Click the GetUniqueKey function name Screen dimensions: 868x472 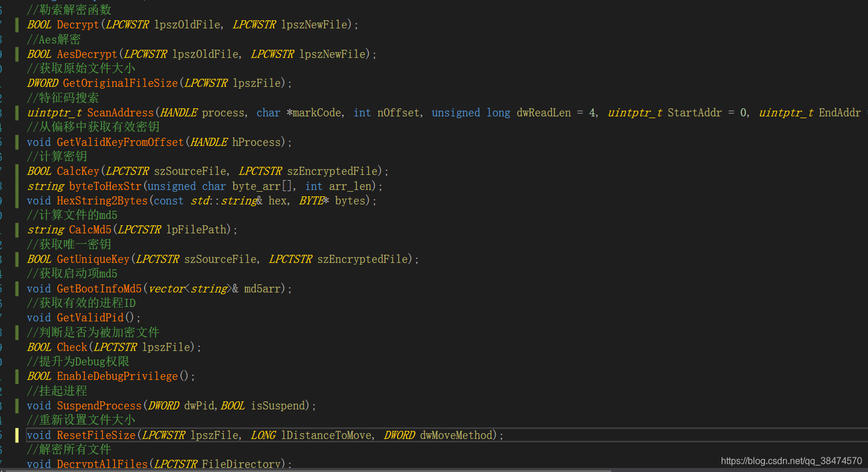(x=93, y=259)
